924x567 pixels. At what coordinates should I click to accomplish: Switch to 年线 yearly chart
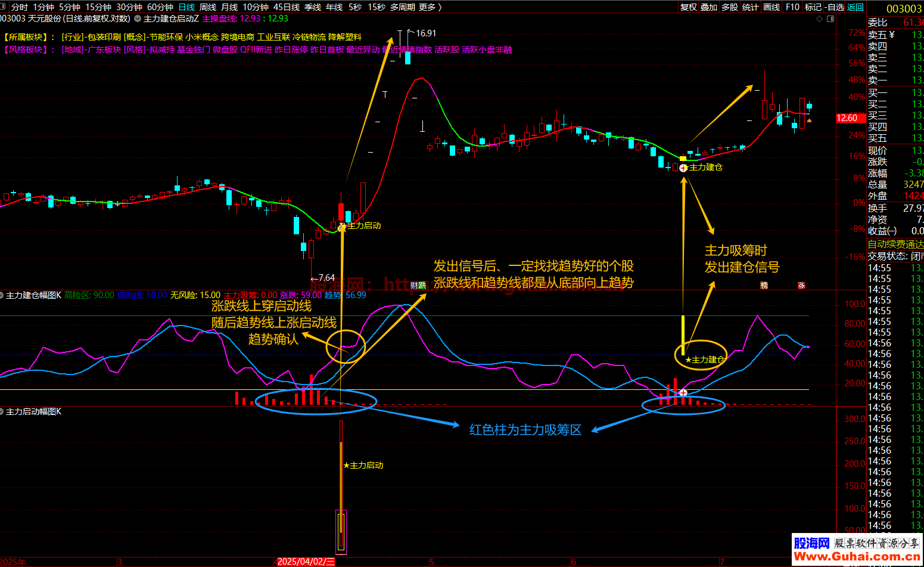pos(334,7)
